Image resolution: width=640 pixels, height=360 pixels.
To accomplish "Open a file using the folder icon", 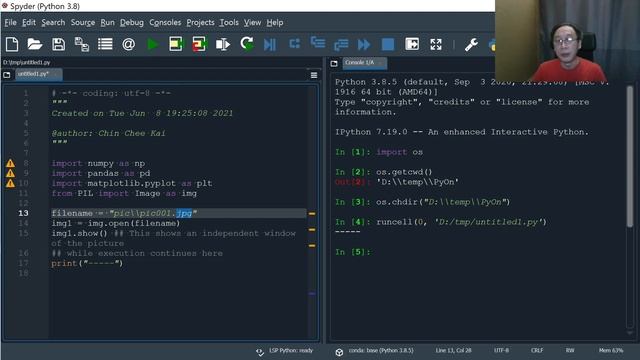I will coord(35,44).
